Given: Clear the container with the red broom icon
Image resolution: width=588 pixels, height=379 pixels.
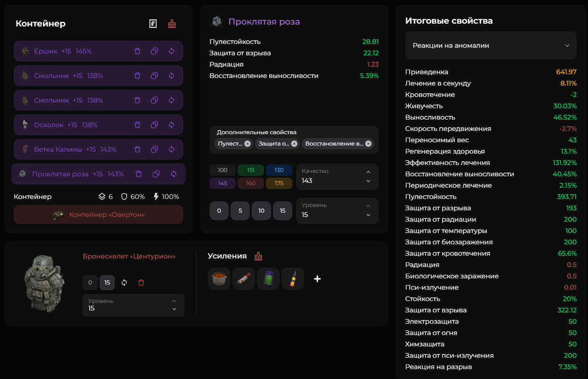Looking at the screenshot, I should point(172,24).
